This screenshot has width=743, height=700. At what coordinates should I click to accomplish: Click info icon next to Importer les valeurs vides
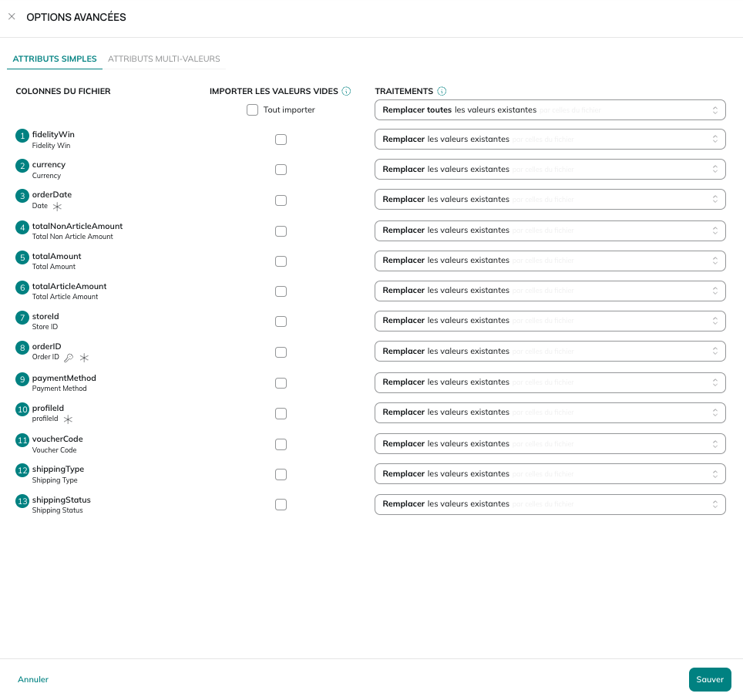pos(346,91)
